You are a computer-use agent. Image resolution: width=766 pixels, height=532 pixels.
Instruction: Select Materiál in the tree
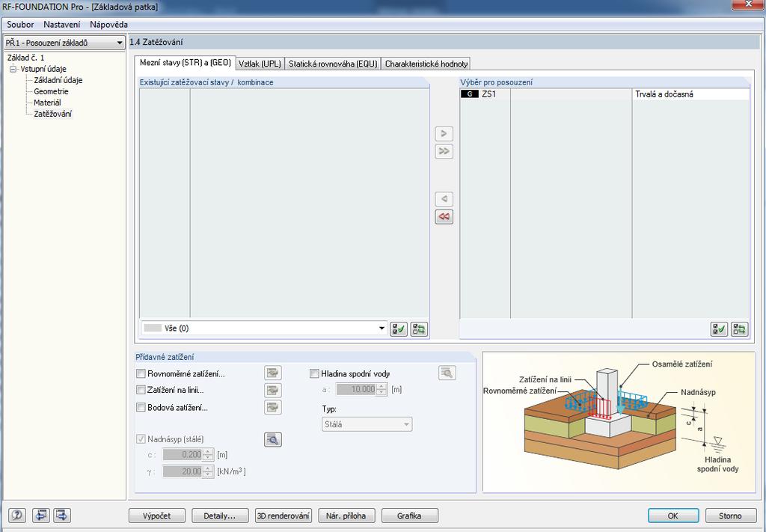click(x=47, y=103)
